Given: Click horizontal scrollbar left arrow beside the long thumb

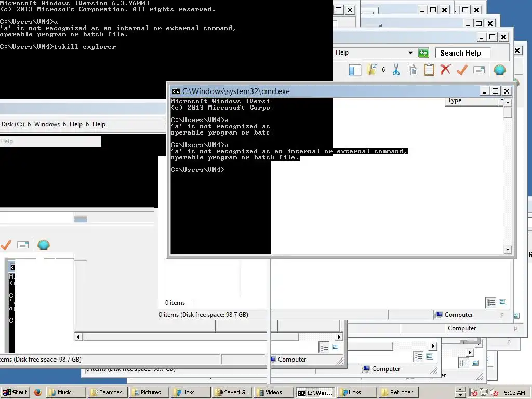Looking at the screenshot, I should (78, 337).
